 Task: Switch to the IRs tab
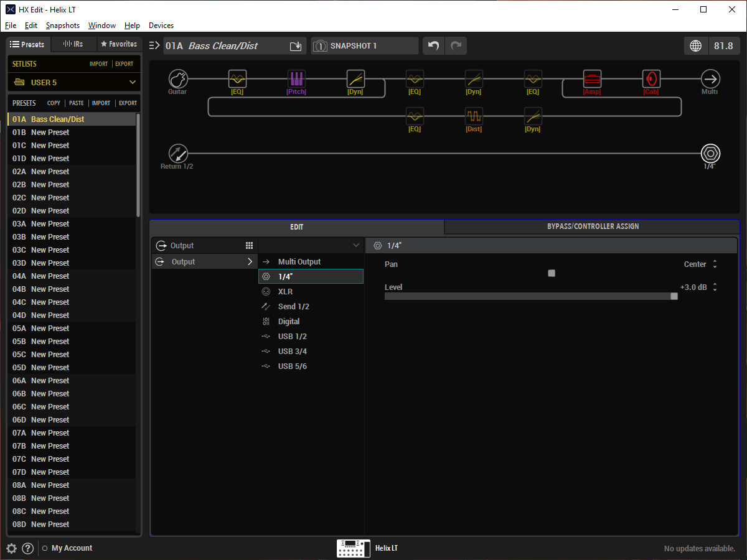74,44
